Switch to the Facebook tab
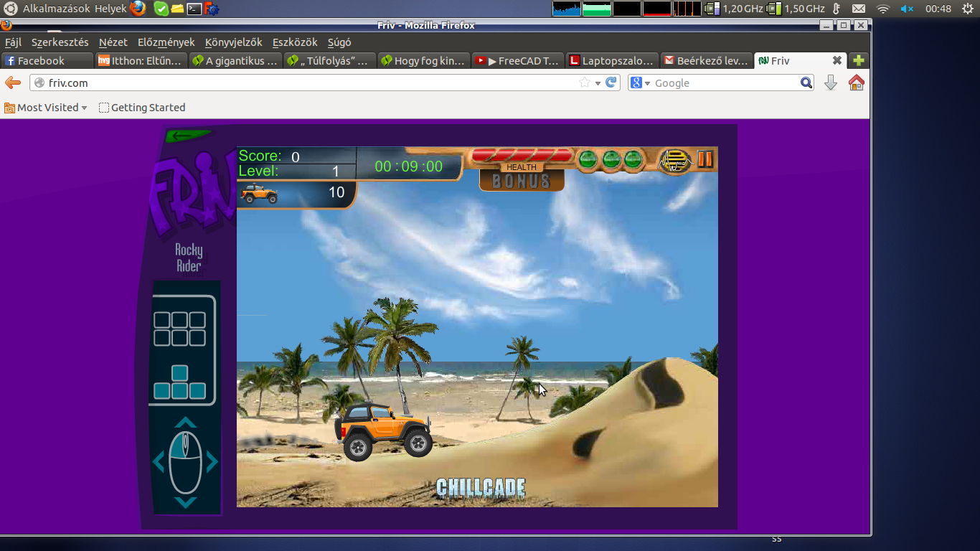This screenshot has width=980, height=551. click(47, 61)
